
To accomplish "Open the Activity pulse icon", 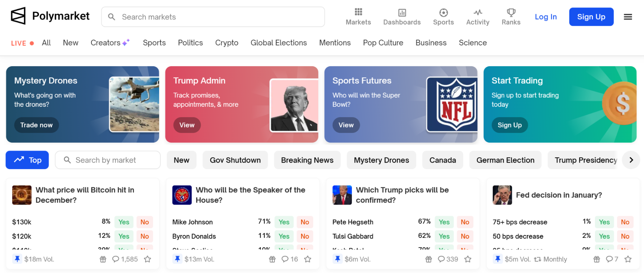I will click(x=478, y=13).
